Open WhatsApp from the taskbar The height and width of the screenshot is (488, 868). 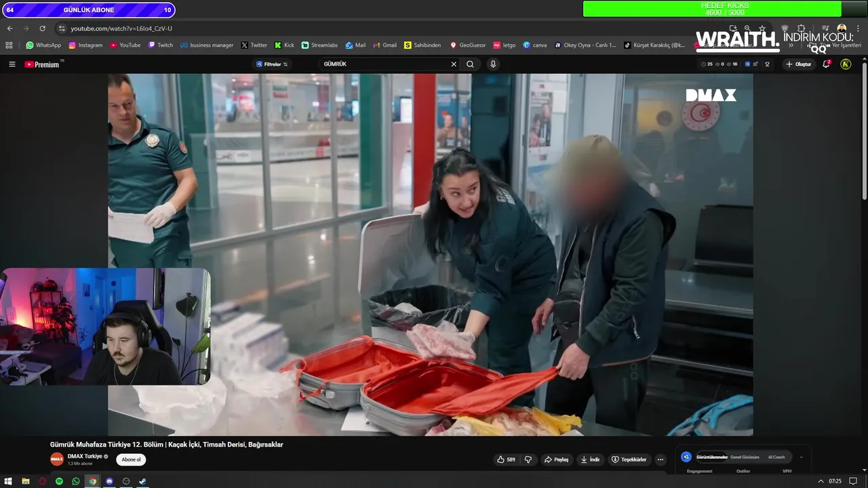pyautogui.click(x=76, y=481)
